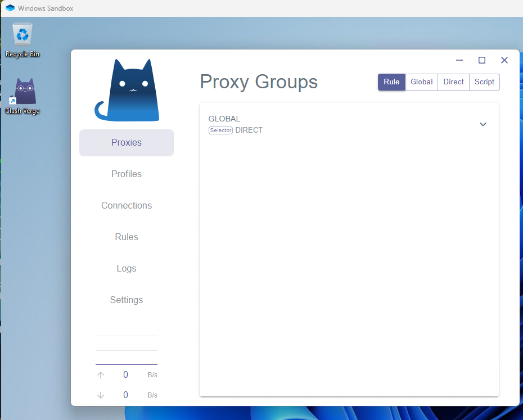Open the Connections panel

126,205
